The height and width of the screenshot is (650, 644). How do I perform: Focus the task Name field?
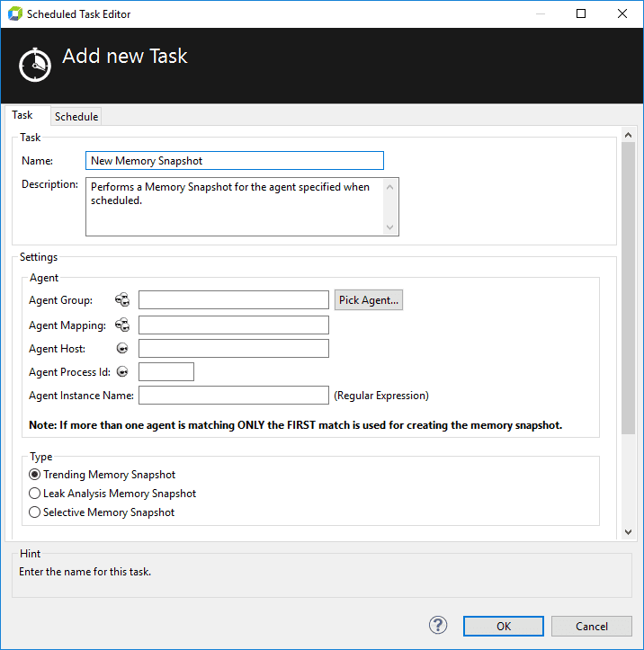235,160
